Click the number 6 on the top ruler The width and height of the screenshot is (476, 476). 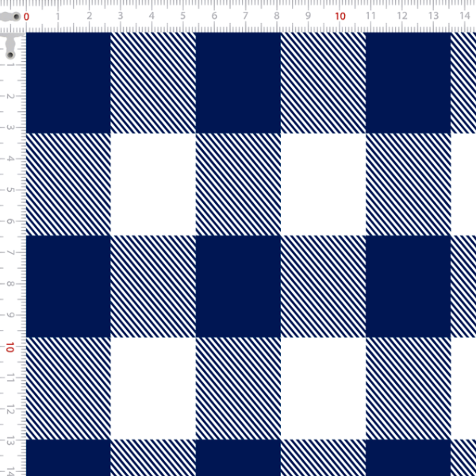[214, 16]
